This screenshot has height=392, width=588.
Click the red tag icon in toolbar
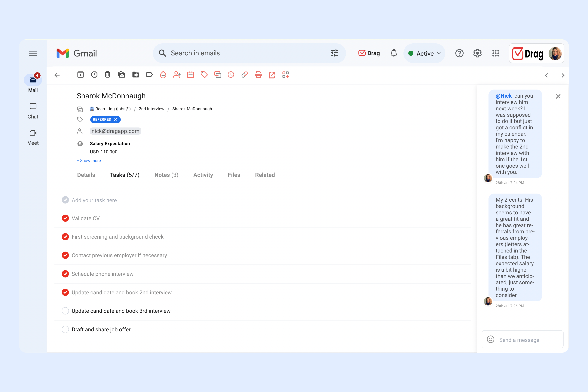coord(204,75)
